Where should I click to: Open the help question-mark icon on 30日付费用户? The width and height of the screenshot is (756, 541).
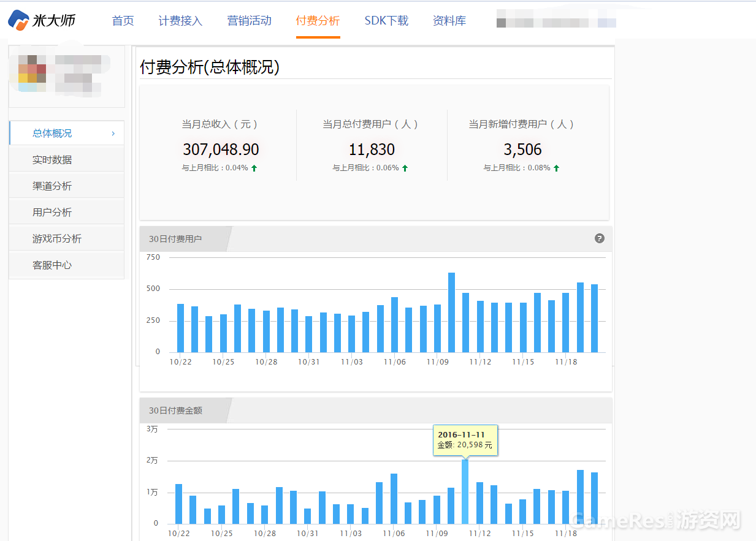(600, 238)
